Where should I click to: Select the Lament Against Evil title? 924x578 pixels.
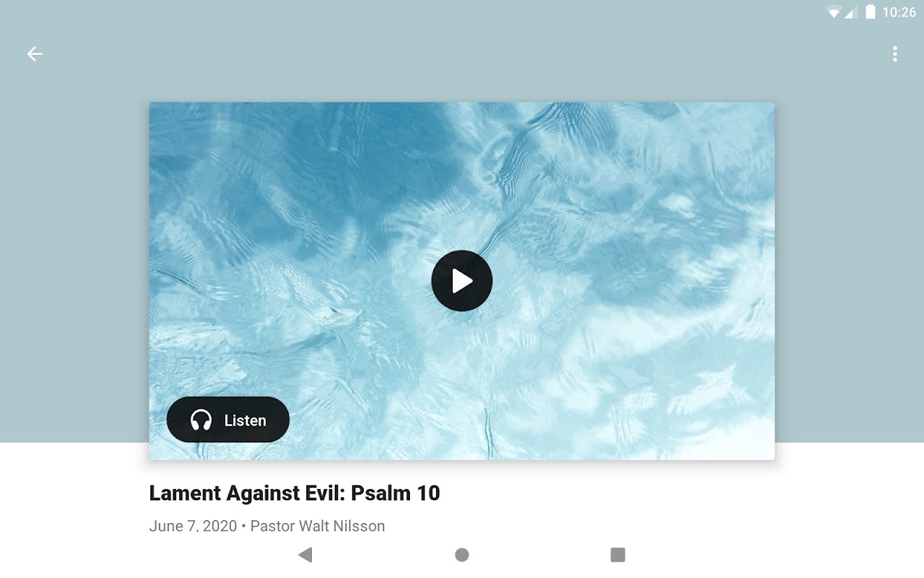point(295,493)
